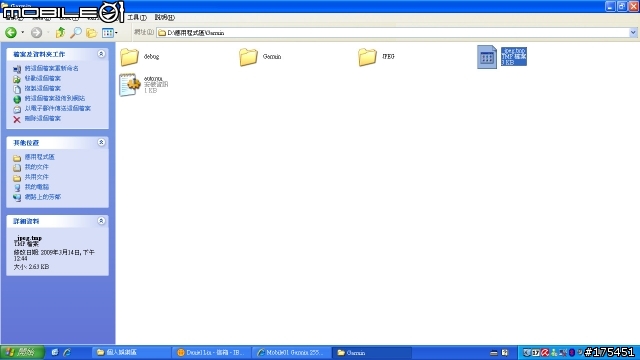Click the move this file link
The height and width of the screenshot is (360, 640).
point(42,78)
